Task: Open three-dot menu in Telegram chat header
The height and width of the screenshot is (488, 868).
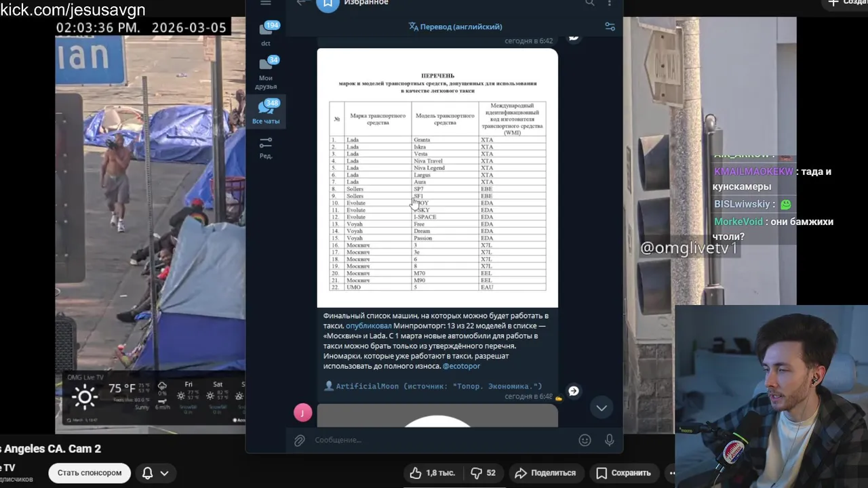Action: (x=610, y=3)
